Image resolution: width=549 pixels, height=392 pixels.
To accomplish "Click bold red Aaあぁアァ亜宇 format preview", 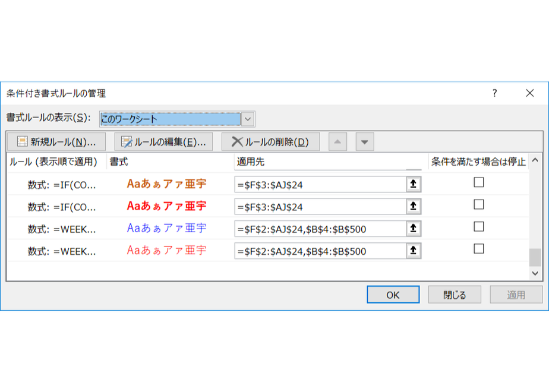I will [x=166, y=206].
